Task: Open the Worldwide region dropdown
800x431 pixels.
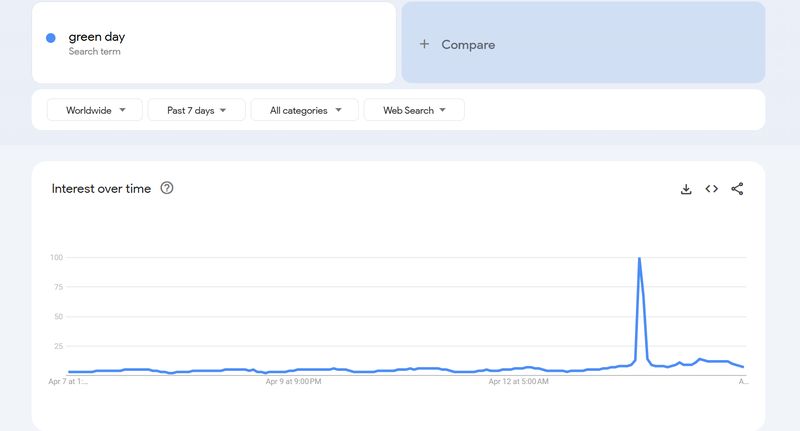Action: [x=95, y=110]
